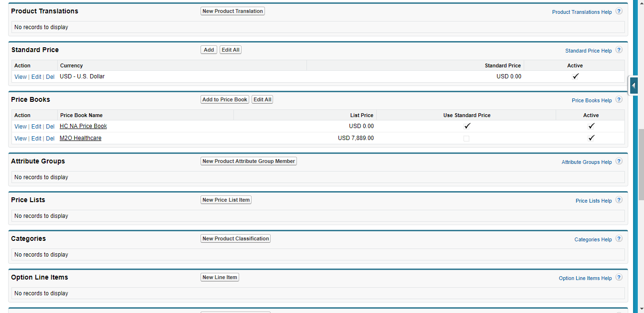Click New Product Classification button
Viewport: 644px width, 313px height.
235,238
